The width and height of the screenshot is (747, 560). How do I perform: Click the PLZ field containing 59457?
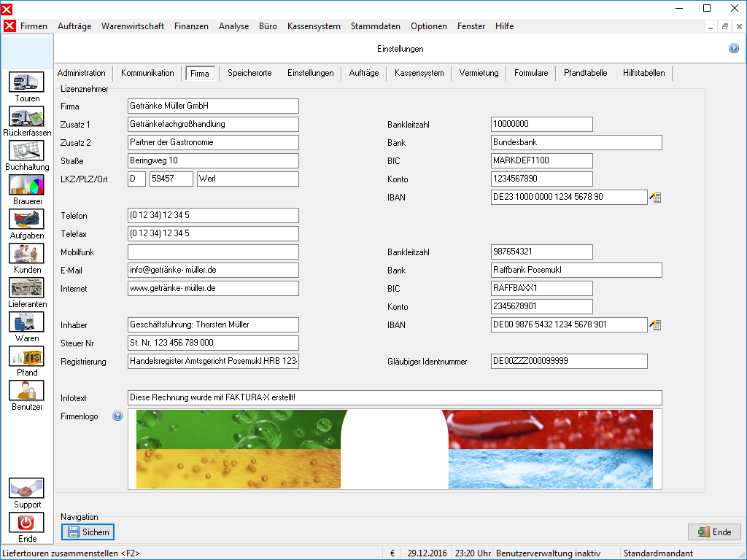tap(171, 179)
